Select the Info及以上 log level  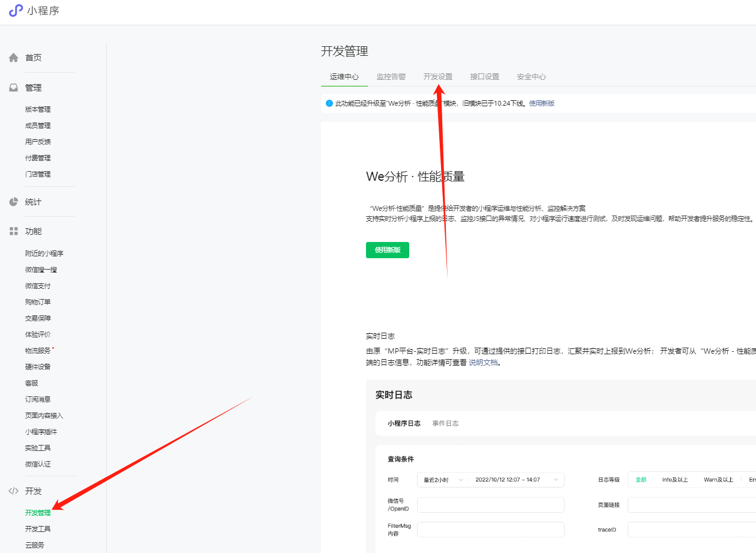674,480
